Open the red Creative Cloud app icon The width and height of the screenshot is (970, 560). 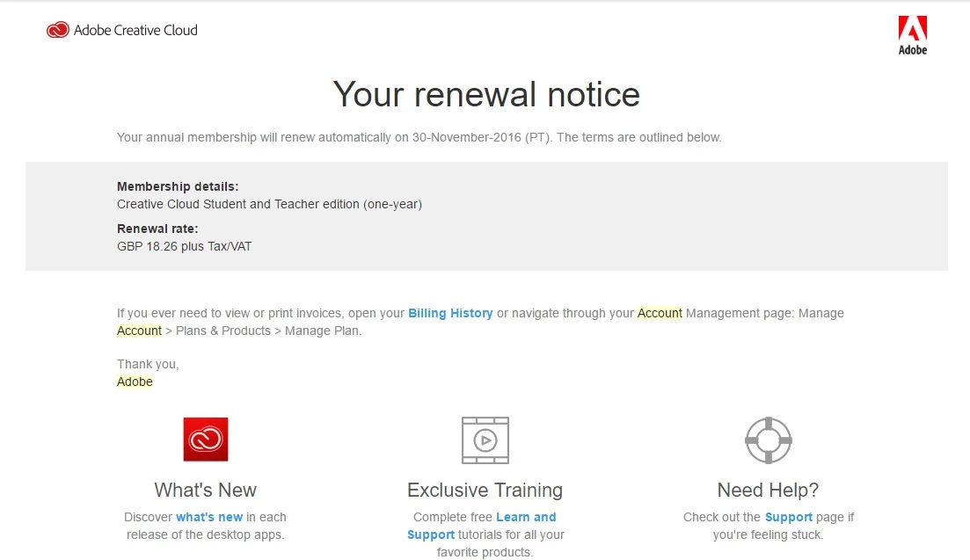tap(206, 440)
